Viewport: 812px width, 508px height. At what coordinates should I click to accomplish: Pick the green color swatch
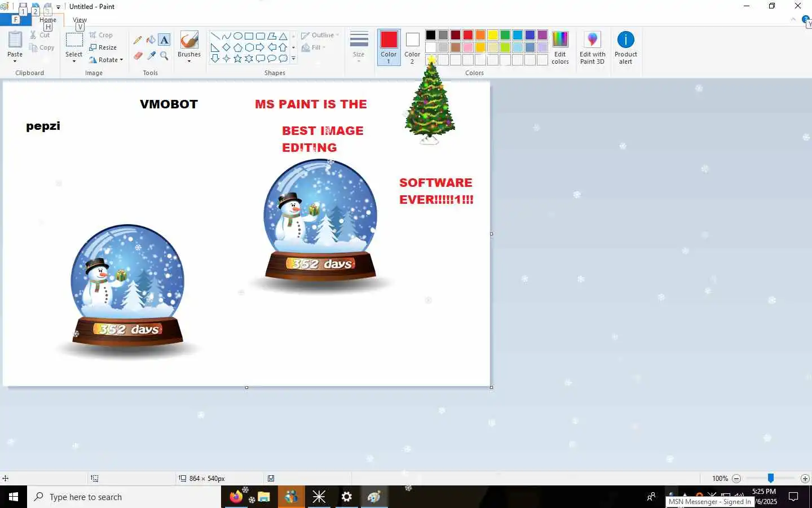pyautogui.click(x=505, y=35)
